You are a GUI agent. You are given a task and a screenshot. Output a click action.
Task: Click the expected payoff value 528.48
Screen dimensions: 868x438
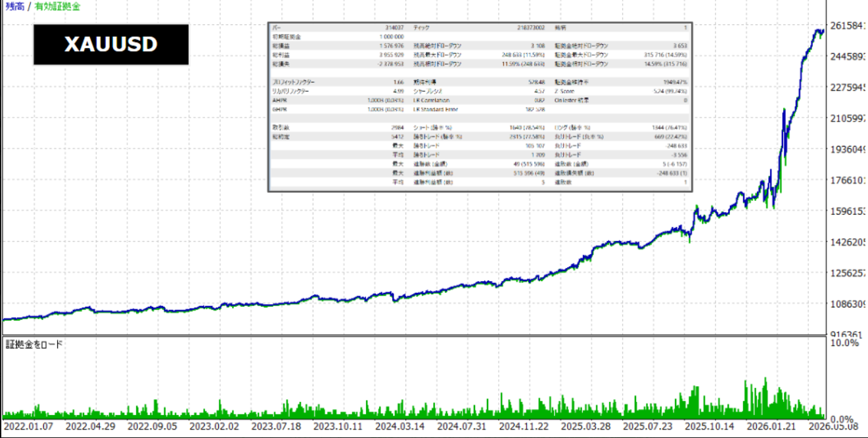click(x=536, y=81)
